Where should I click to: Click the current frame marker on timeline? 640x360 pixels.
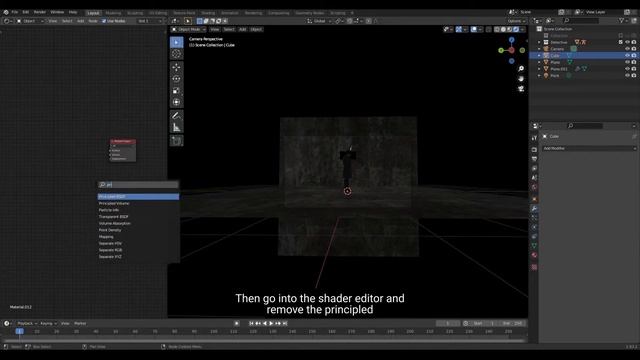pos(19,331)
